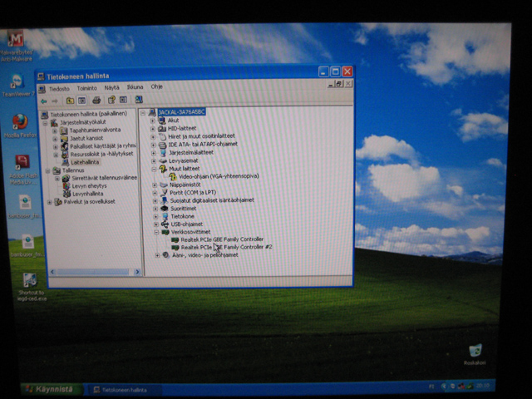This screenshot has height=399, width=532.
Task: Select Laitehallinta in the left tree
Action: [x=85, y=162]
